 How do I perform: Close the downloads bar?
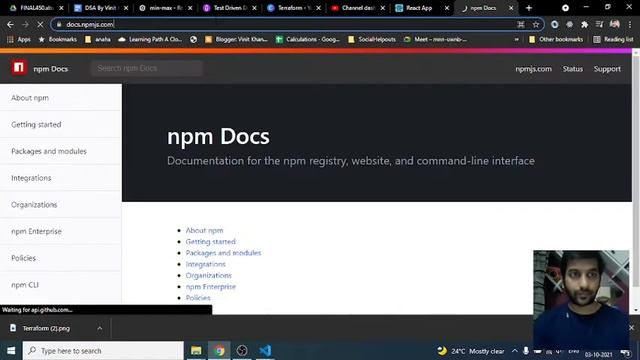tap(631, 327)
